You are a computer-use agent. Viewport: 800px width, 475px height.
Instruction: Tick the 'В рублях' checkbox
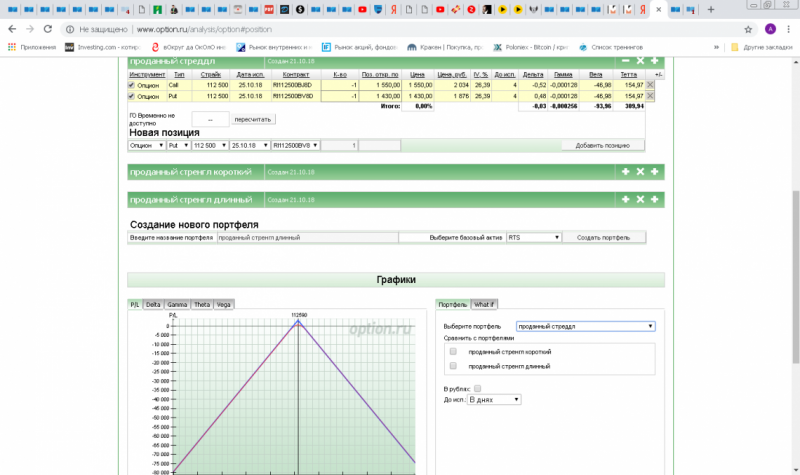click(x=478, y=388)
